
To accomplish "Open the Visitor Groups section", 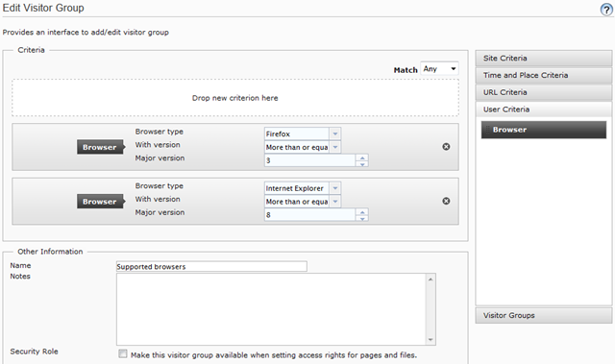I will click(x=544, y=315).
